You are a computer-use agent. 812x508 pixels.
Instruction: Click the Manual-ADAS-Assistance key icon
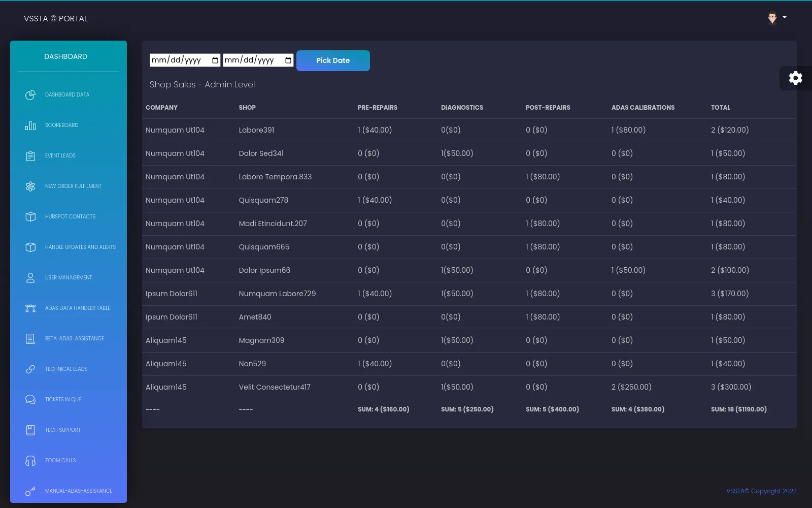30,491
